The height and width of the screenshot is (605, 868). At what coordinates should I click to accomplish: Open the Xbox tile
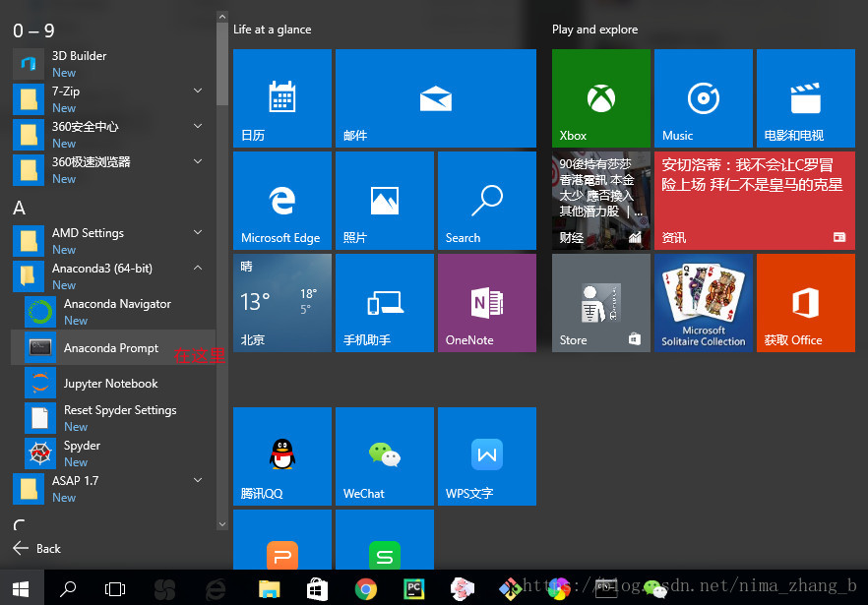point(601,98)
